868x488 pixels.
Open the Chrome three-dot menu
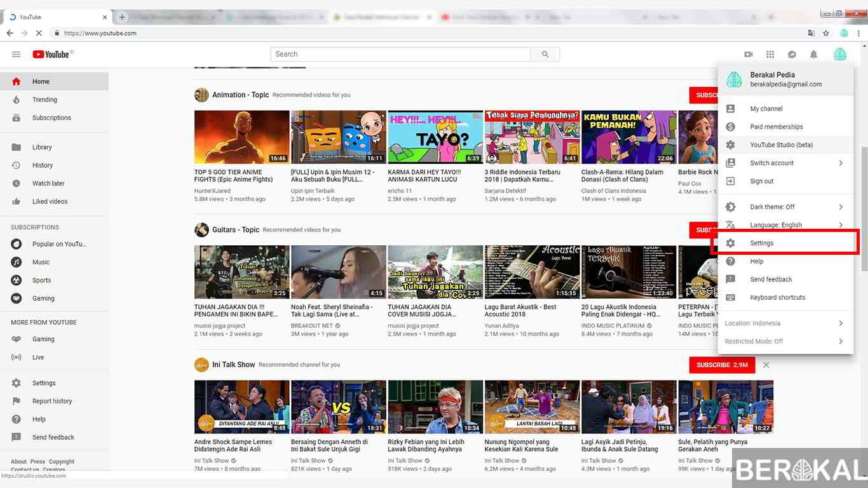858,33
